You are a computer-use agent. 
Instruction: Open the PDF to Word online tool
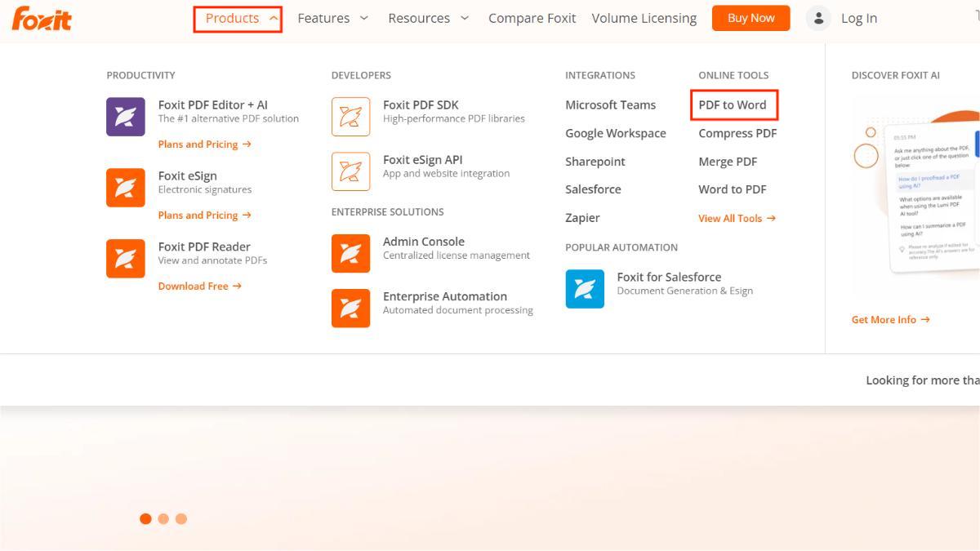click(x=733, y=104)
